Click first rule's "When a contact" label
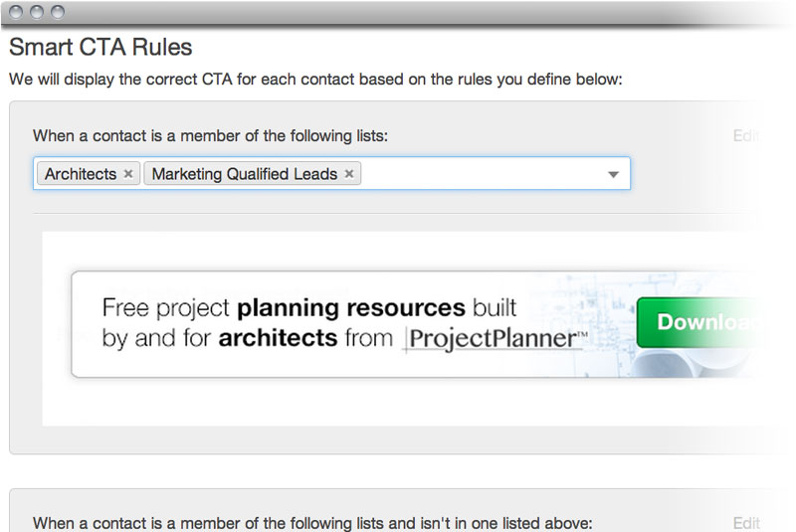796x532 pixels. click(x=210, y=136)
